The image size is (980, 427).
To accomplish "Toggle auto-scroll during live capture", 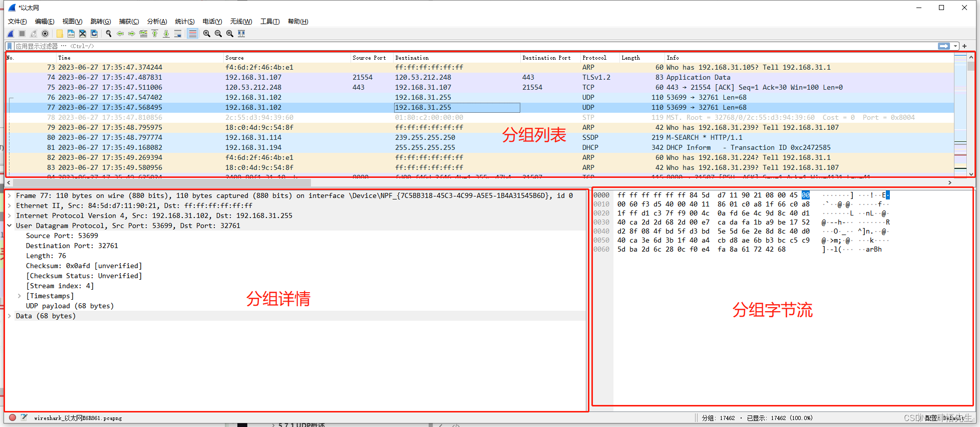I will point(178,34).
